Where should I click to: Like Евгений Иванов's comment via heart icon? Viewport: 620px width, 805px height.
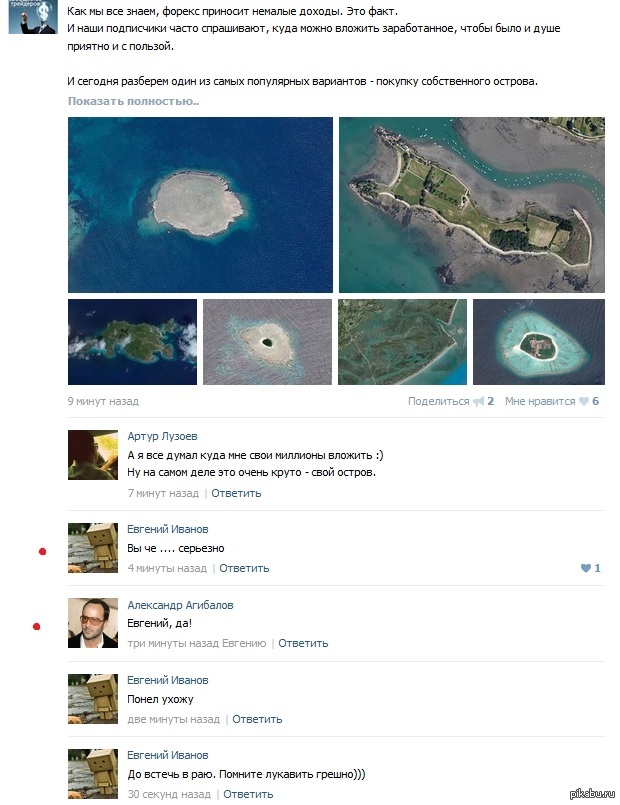click(x=586, y=568)
